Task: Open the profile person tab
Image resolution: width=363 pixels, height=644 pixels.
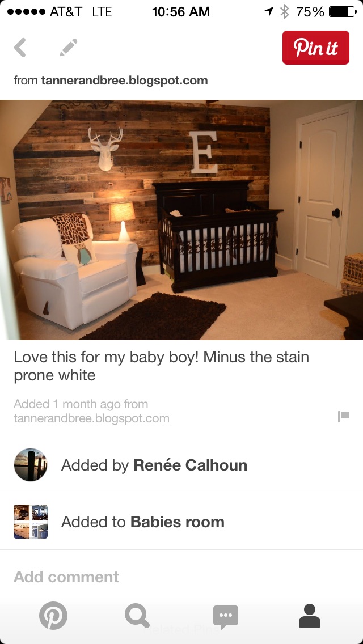Action: 310,616
